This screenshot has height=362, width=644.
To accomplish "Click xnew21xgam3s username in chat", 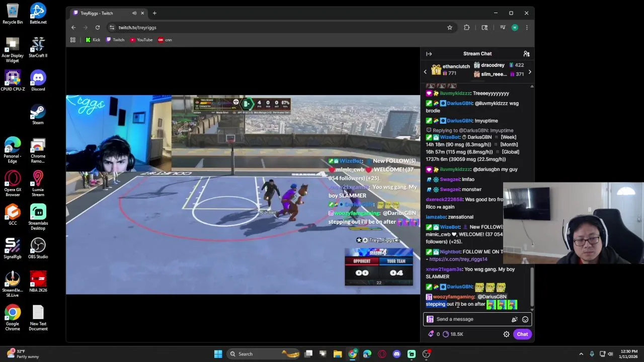I will (x=444, y=269).
